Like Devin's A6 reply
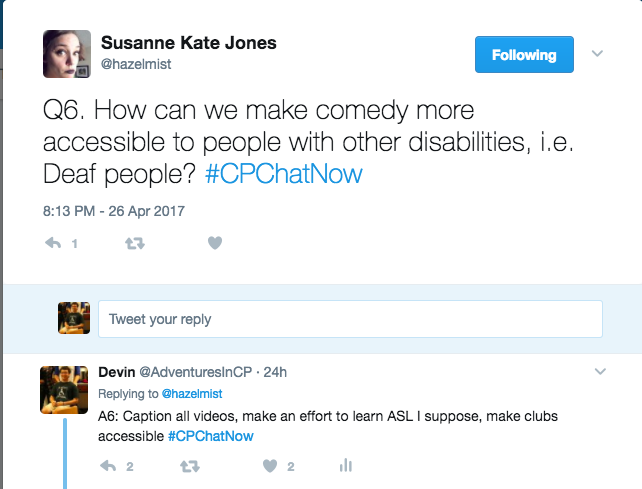This screenshot has height=489, width=642. click(269, 465)
